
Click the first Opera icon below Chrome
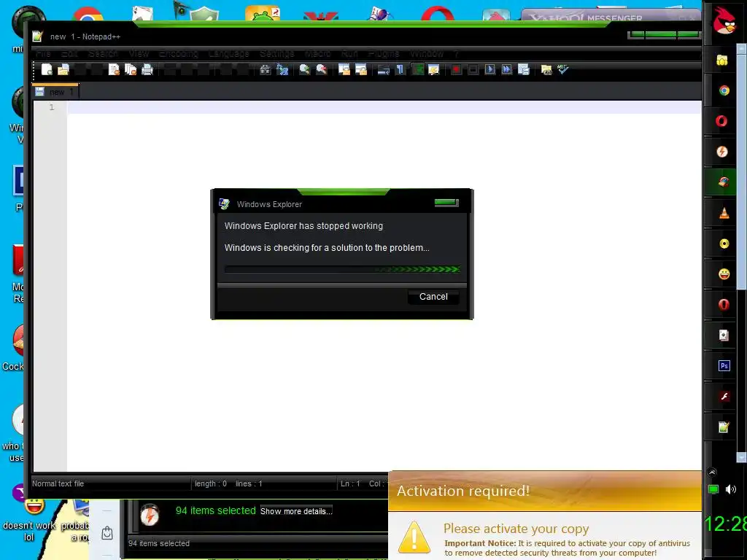721,121
